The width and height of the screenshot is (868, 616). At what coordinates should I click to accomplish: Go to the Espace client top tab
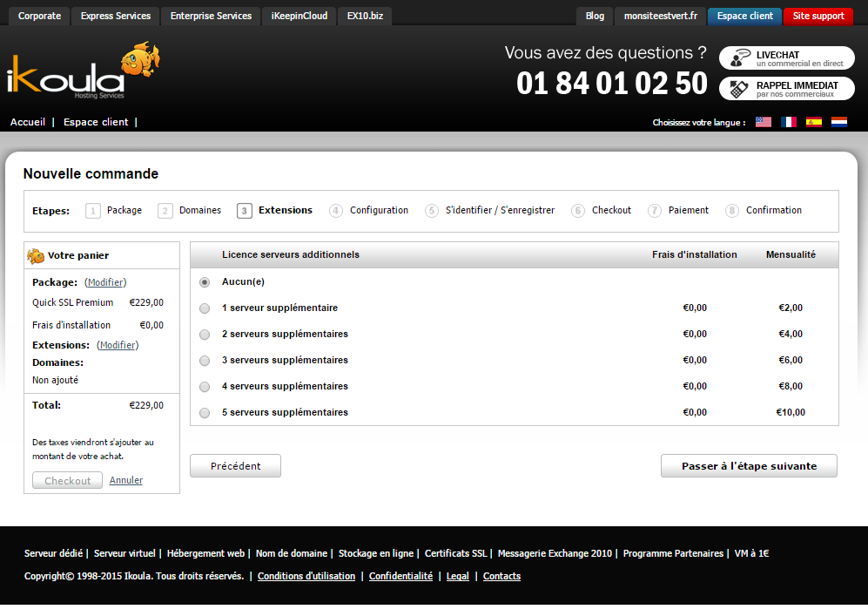click(x=744, y=16)
